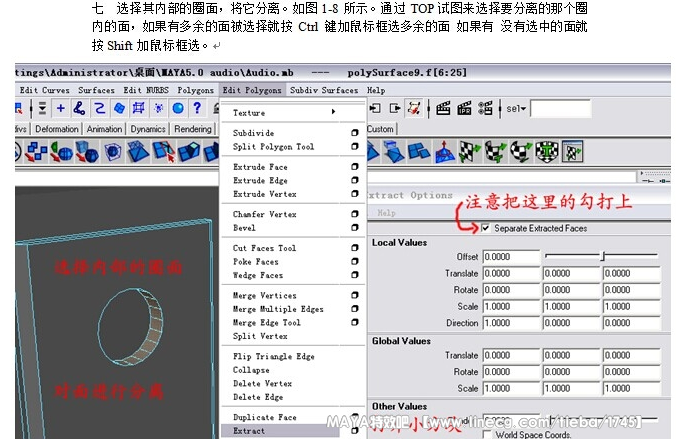676x439 pixels.
Task: Start IPR render with clapperboard icon
Action: [x=464, y=108]
